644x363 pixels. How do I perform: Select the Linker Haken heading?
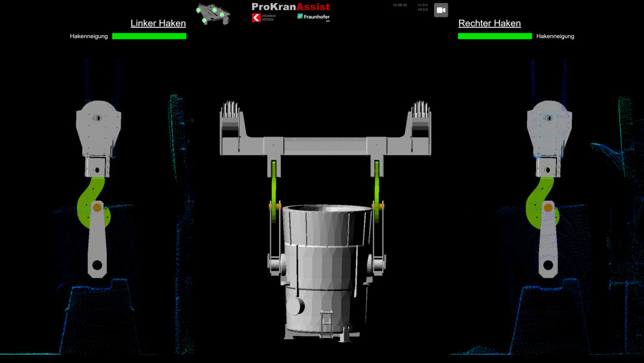[158, 23]
